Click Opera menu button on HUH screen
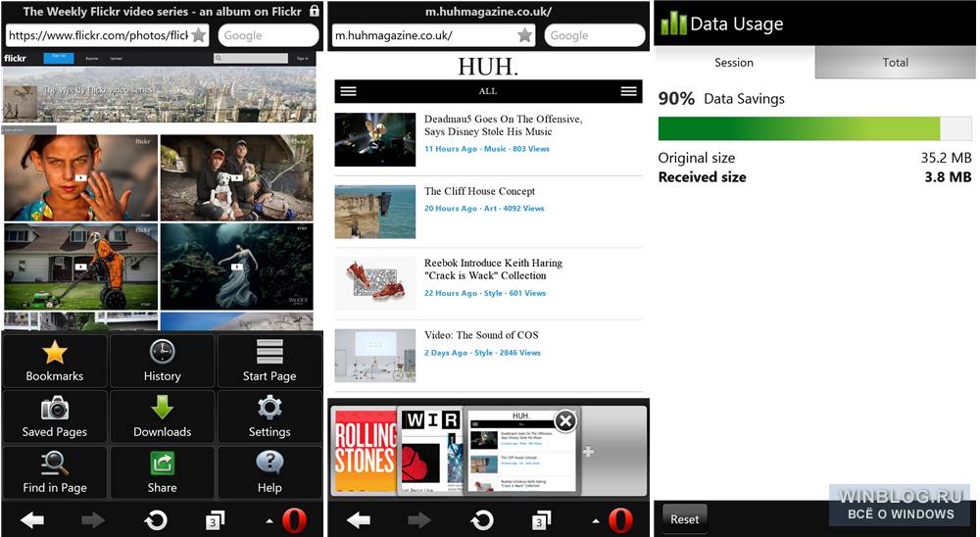The image size is (980, 537). tap(620, 520)
